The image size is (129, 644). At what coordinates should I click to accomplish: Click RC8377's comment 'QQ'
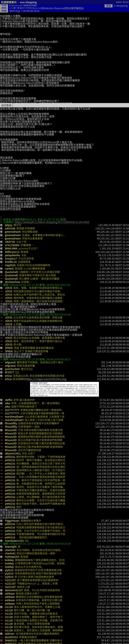[x=17, y=372]
